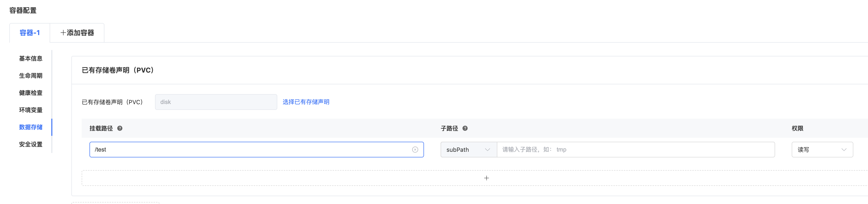The width and height of the screenshot is (868, 204).
Task: Open the 环境变量 section
Action: click(31, 110)
